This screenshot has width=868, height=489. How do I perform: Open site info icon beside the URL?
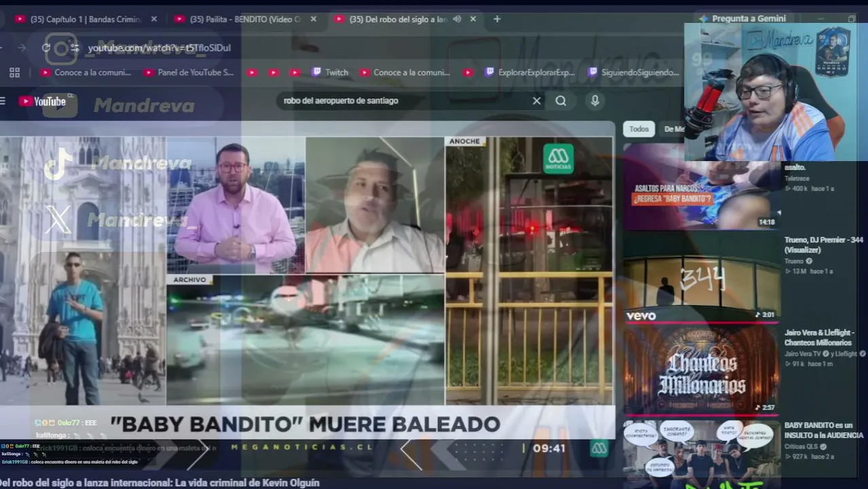tap(75, 48)
